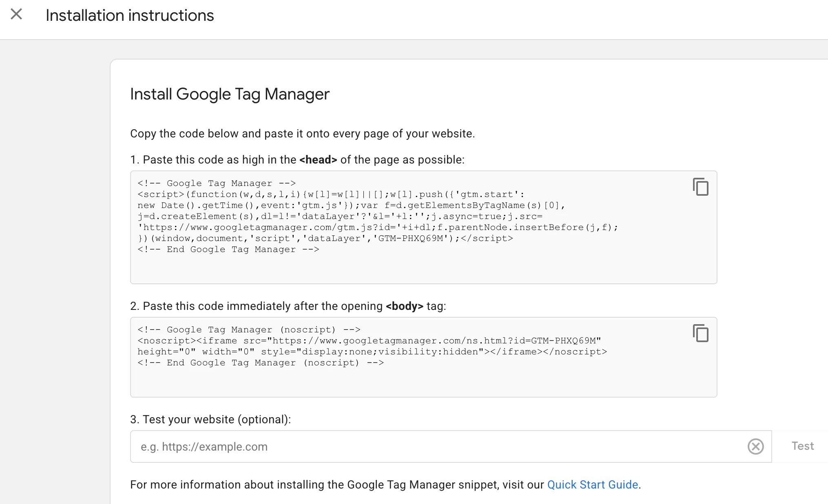
Task: Click the bold '<body>' text in step 2
Action: coord(405,306)
